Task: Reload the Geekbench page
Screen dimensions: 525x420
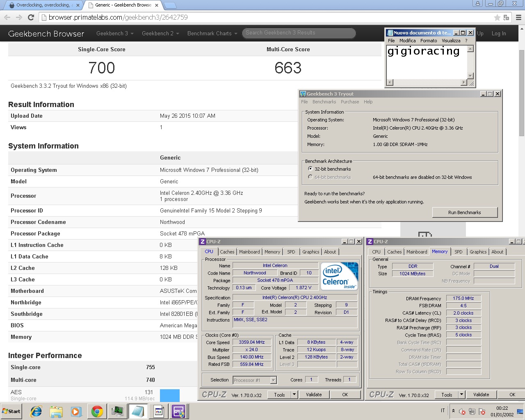Action: point(31,17)
